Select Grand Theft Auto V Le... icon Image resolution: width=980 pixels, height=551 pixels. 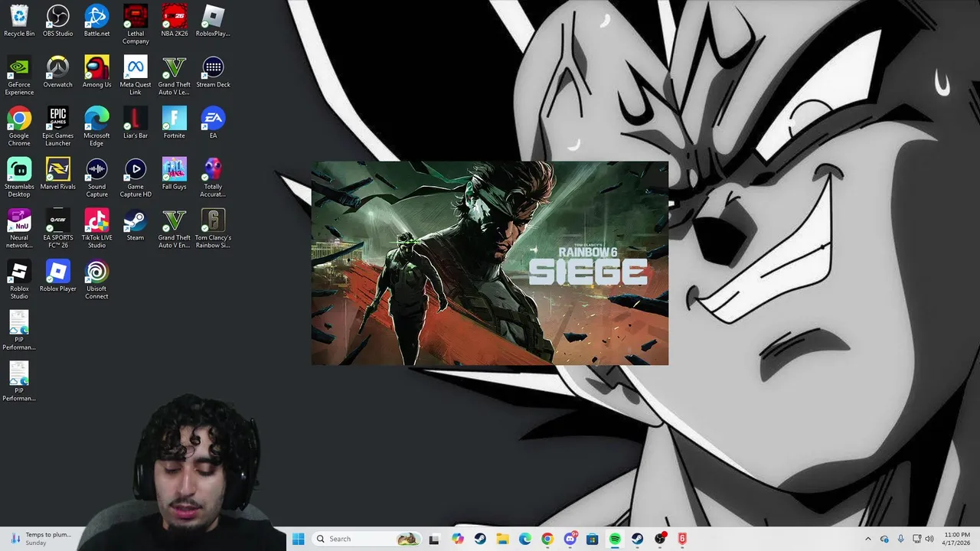(x=175, y=76)
